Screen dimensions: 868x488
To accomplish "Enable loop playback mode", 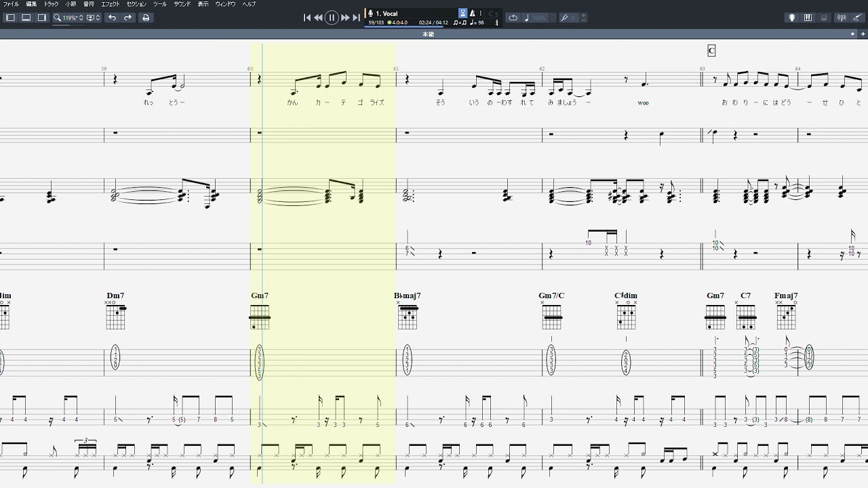I will coord(513,18).
